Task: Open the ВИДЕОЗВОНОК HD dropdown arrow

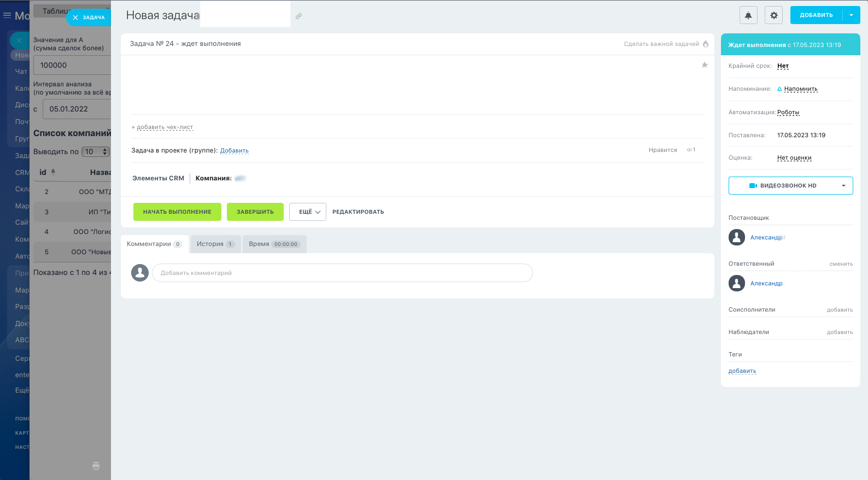Action: point(843,186)
